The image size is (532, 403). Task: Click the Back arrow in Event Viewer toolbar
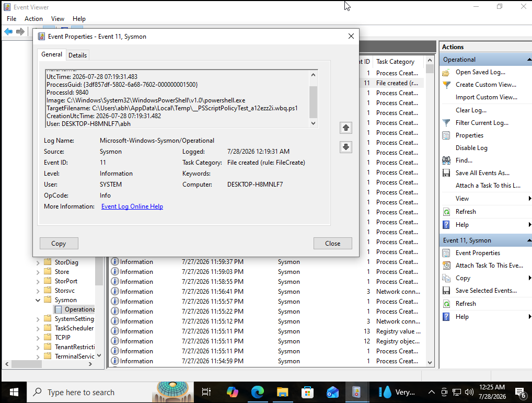[8, 31]
